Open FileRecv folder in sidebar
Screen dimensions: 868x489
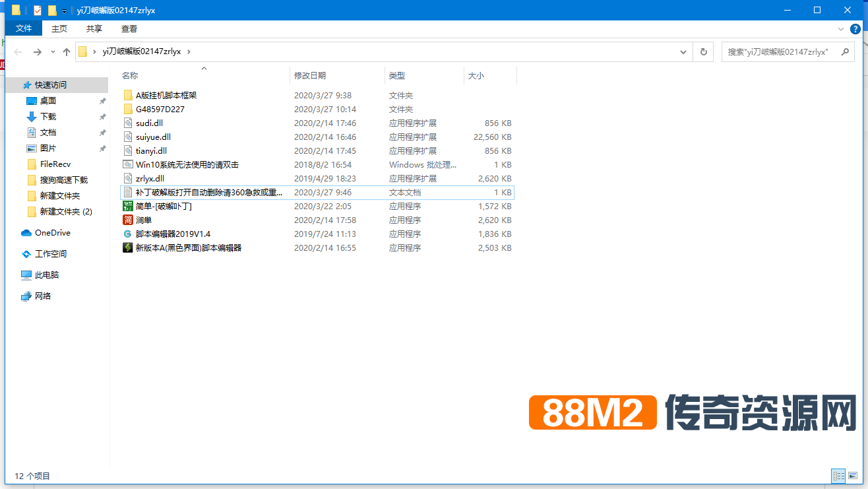(x=55, y=164)
